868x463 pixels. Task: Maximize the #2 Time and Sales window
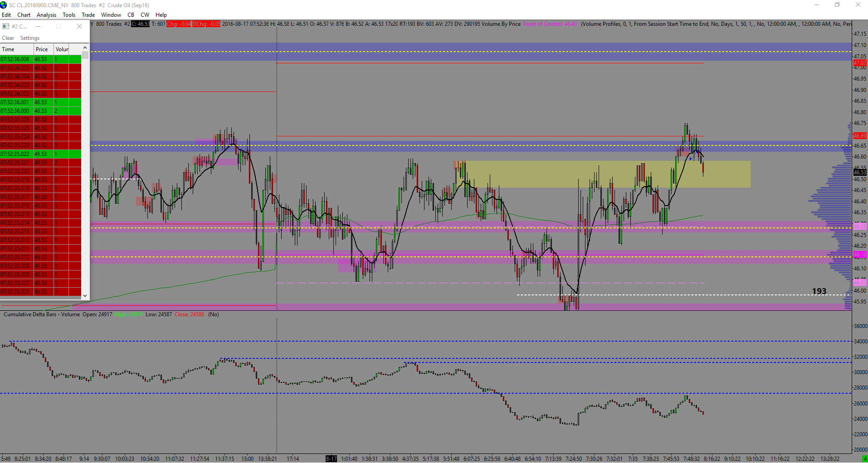coord(59,26)
